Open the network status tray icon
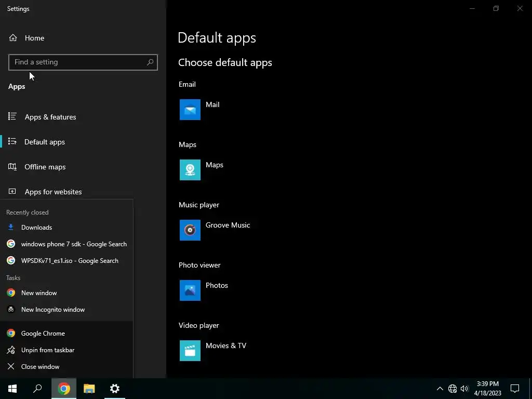 click(x=453, y=389)
